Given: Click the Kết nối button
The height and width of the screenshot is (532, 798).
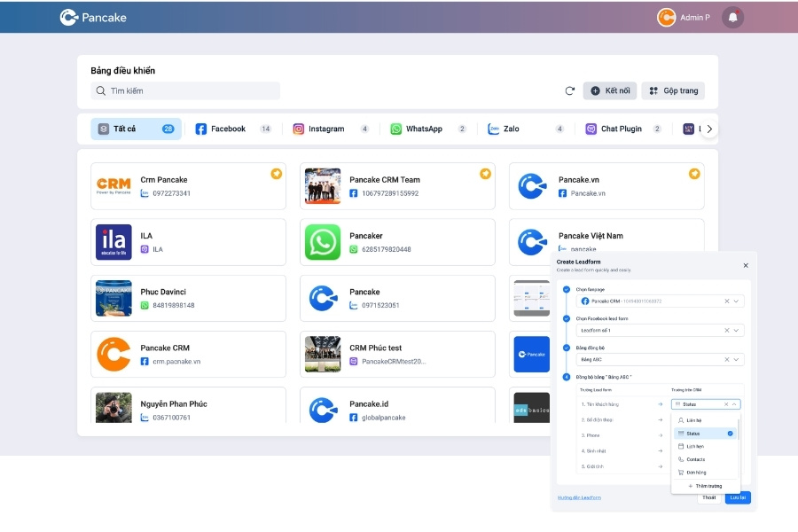Looking at the screenshot, I should pyautogui.click(x=610, y=90).
